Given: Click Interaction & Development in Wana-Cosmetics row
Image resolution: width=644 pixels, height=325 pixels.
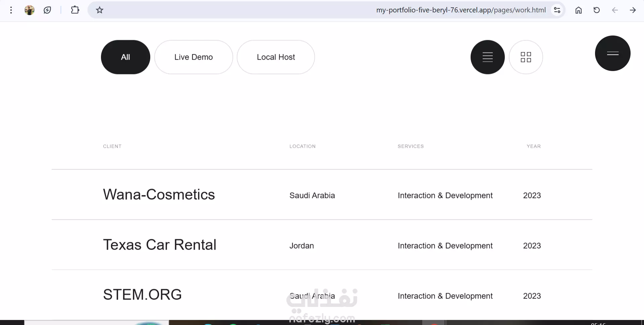Looking at the screenshot, I should (445, 195).
